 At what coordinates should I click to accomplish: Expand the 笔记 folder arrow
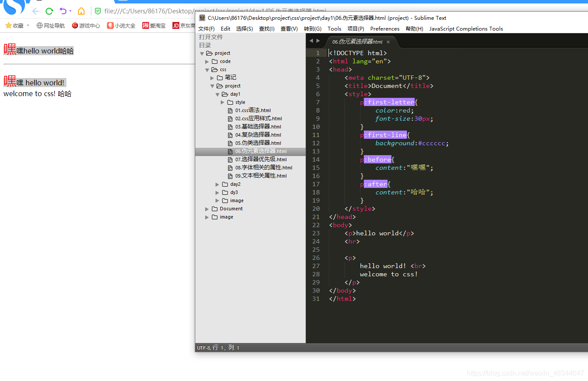[212, 78]
